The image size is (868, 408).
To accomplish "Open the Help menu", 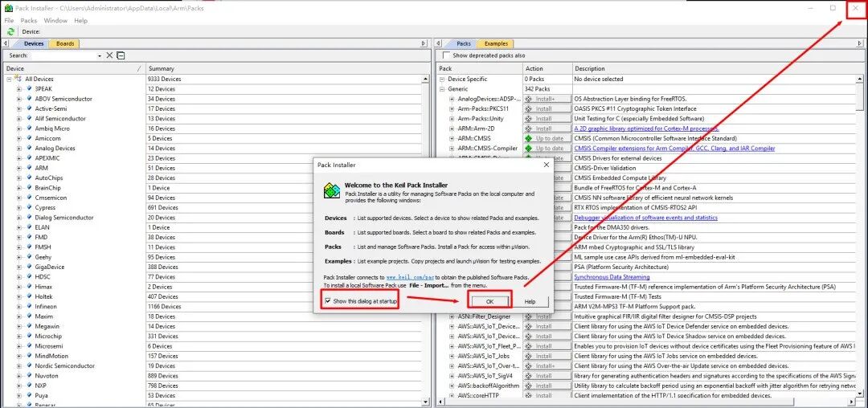I will [81, 20].
